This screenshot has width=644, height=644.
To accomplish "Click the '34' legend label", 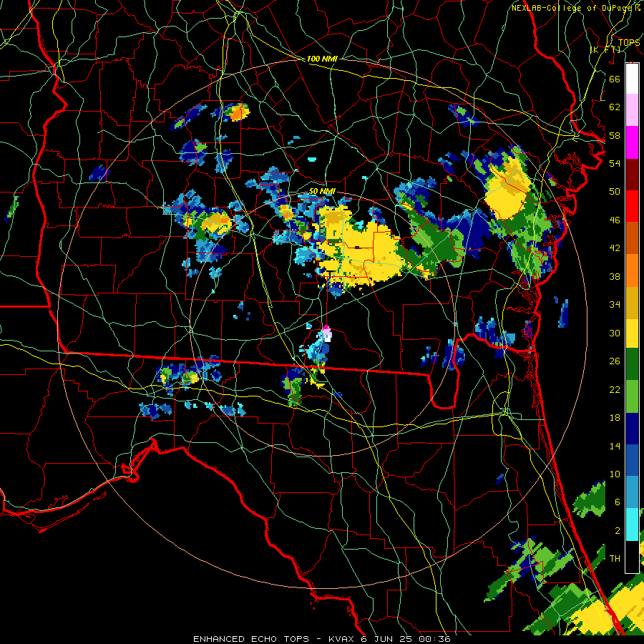I will pos(615,305).
